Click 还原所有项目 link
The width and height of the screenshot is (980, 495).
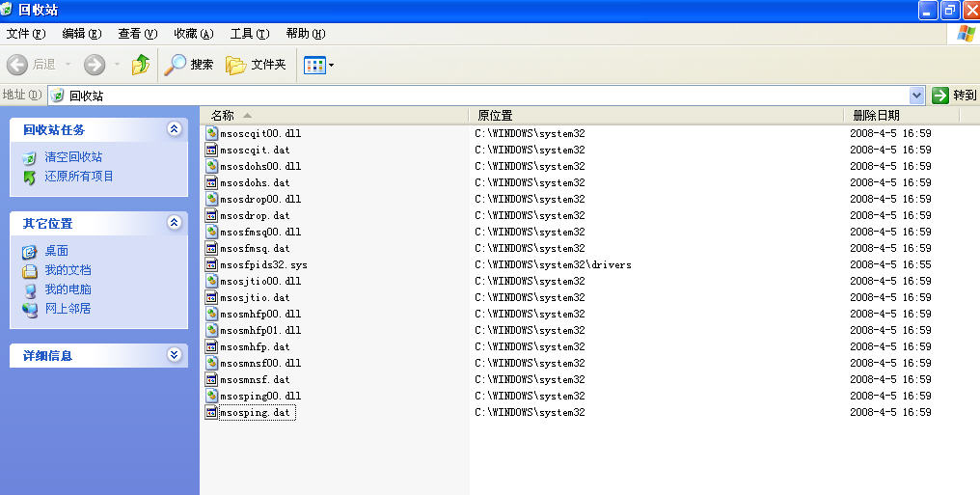pyautogui.click(x=79, y=177)
